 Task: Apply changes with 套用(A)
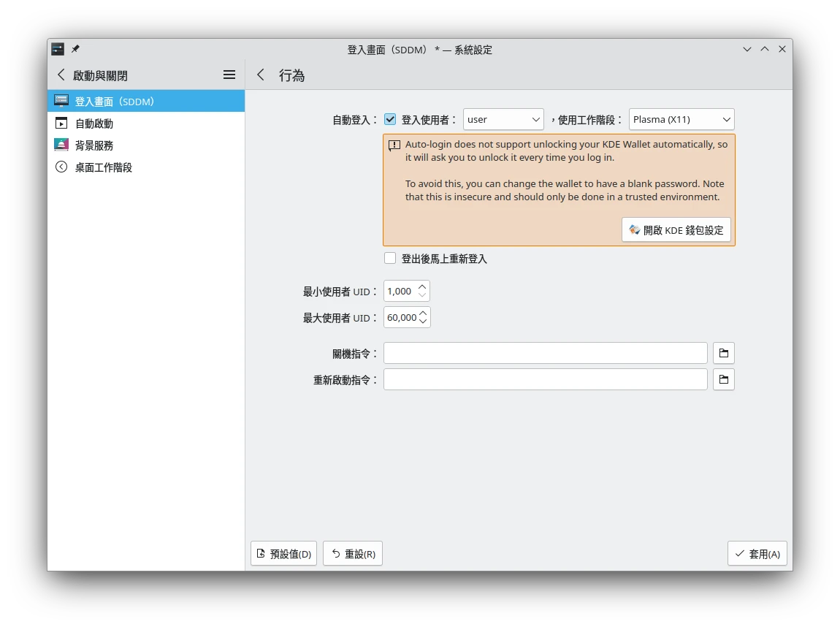coord(757,553)
